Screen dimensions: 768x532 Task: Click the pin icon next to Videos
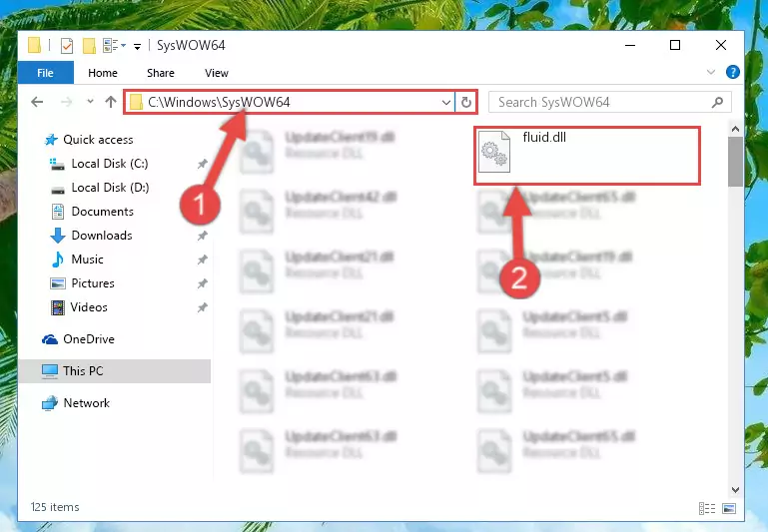[203, 307]
